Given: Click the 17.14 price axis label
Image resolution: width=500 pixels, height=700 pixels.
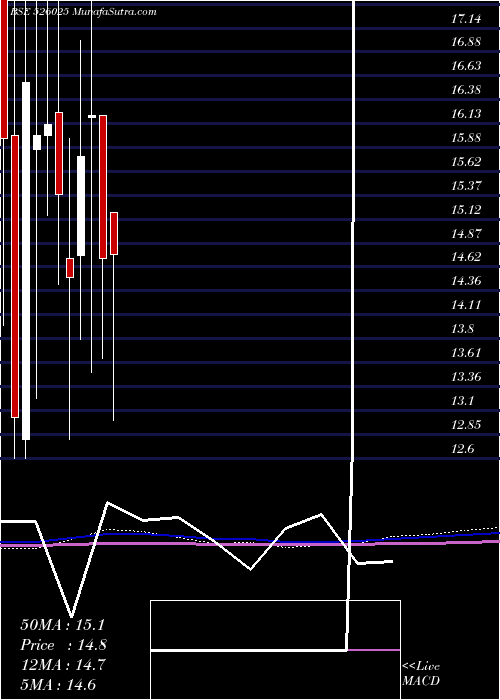Looking at the screenshot, I should 466,18.
